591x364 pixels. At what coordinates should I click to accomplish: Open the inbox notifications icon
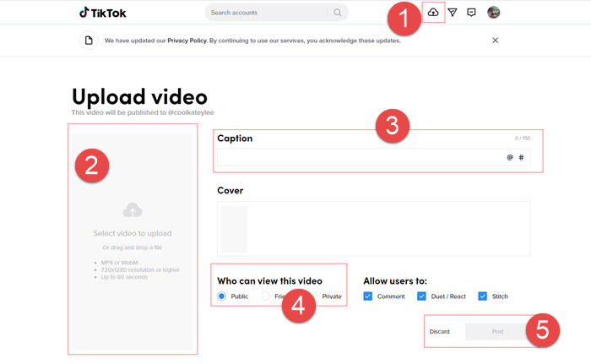pos(472,13)
